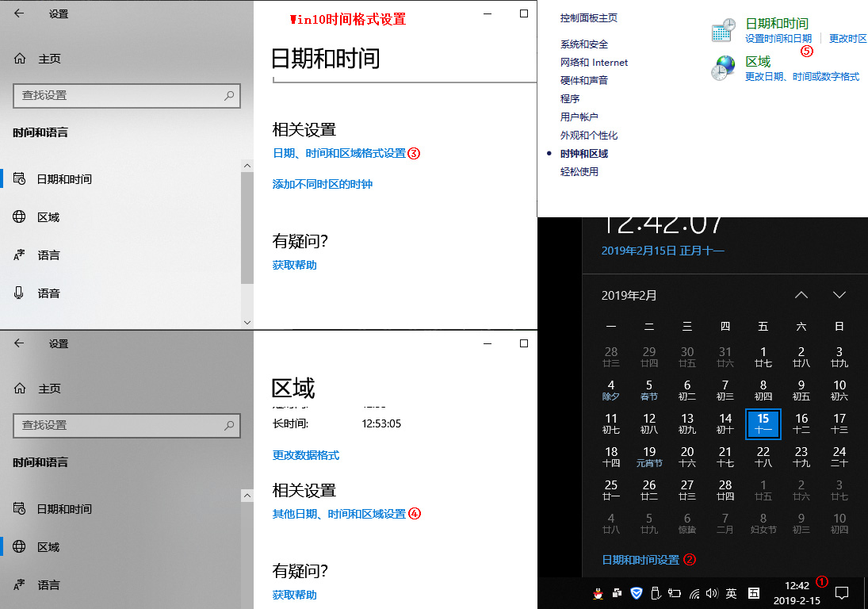868x609 pixels.
Task: Click the 日期和时间 calendar-clock icon in Control Panel
Action: click(x=724, y=30)
